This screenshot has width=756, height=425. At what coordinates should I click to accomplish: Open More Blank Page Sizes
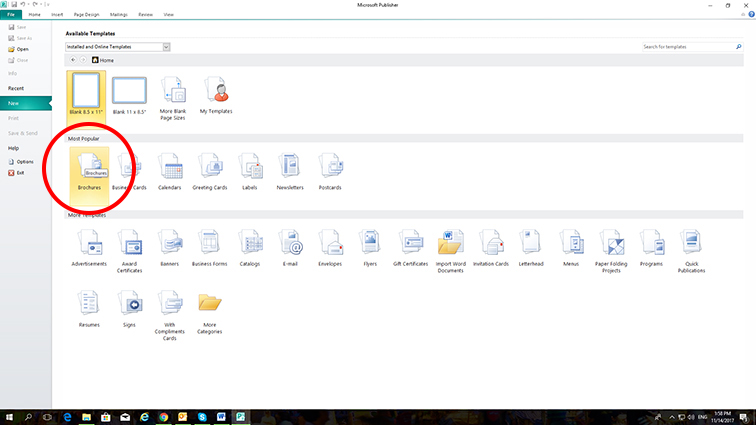tap(173, 97)
